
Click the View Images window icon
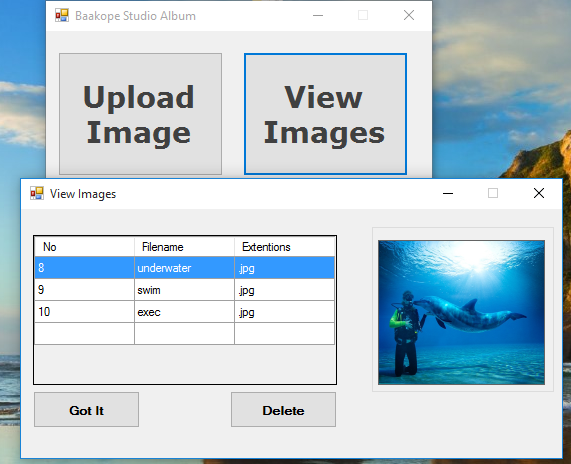pos(37,193)
